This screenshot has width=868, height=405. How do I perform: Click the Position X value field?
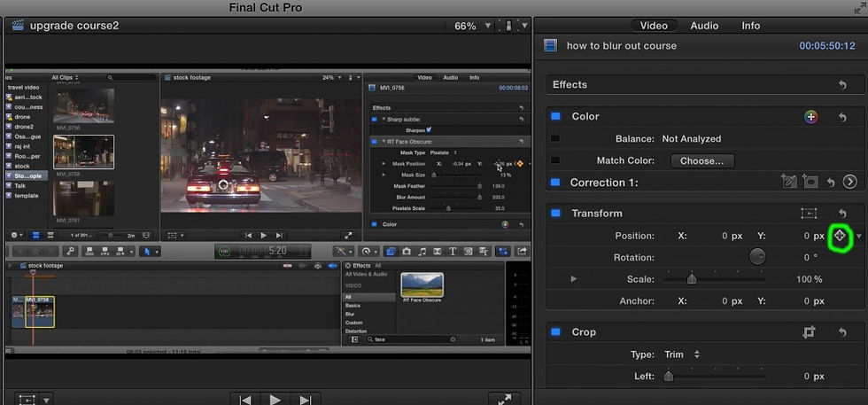732,236
